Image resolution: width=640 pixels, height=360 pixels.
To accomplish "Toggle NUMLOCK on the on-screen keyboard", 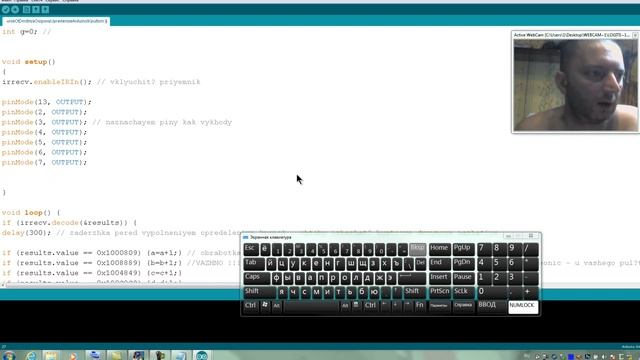I will pos(523,307).
